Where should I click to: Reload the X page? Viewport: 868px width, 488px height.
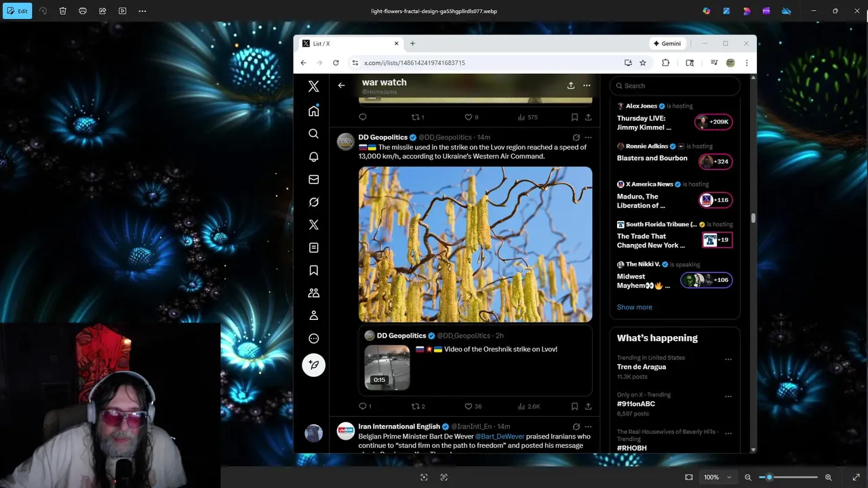tap(336, 62)
